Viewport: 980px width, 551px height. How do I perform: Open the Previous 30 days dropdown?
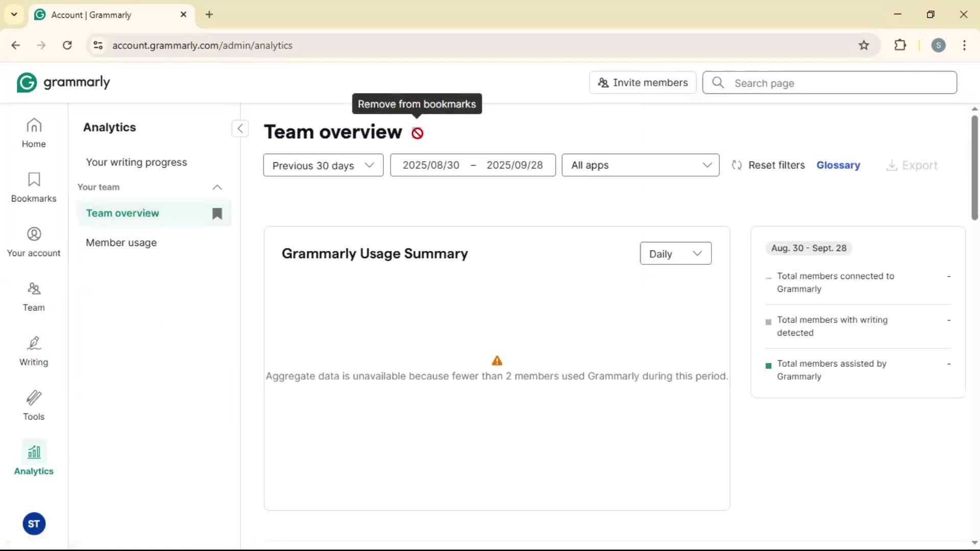tap(323, 165)
